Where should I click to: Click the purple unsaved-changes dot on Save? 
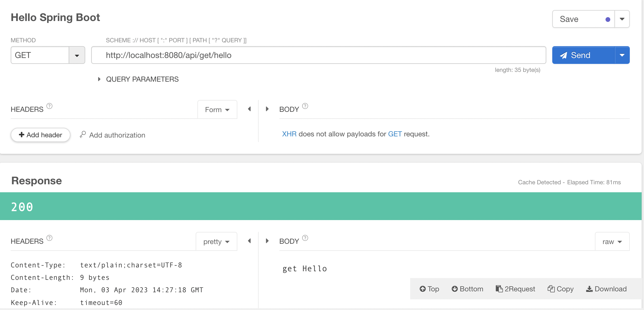coord(608,20)
